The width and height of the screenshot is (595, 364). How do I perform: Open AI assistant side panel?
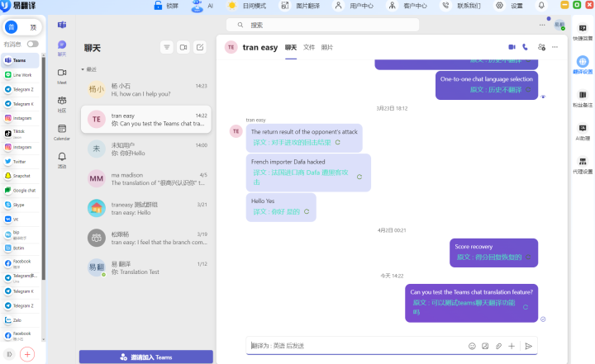point(583,131)
